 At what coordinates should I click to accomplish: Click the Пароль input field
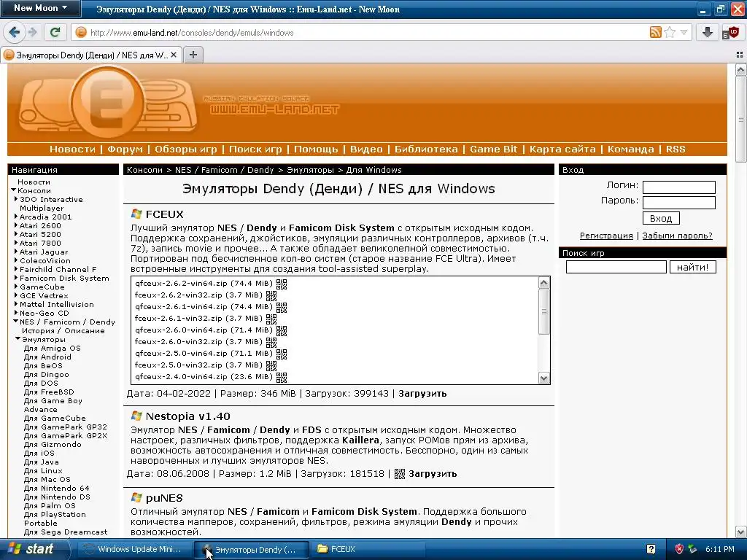tap(678, 203)
